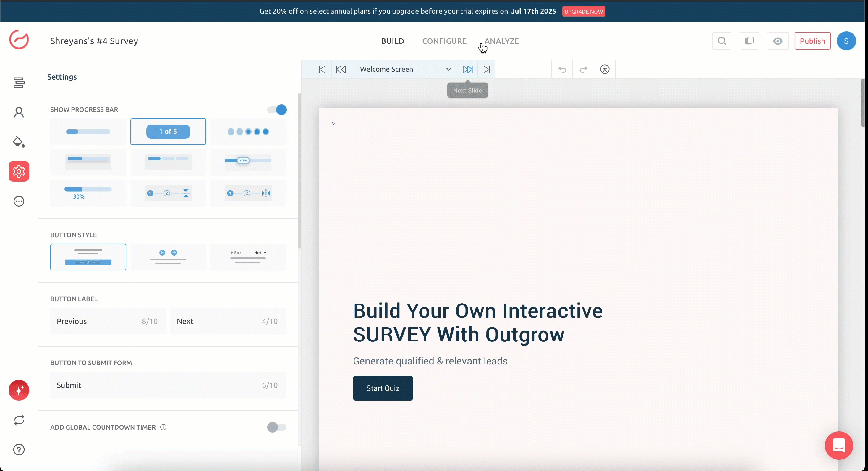Click the Publish button
Image resolution: width=868 pixels, height=471 pixels.
812,41
